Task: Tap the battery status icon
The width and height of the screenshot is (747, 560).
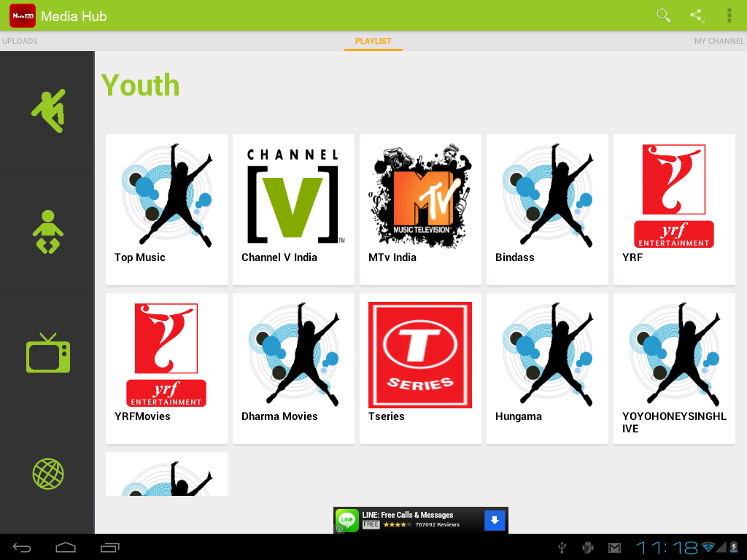Action: [x=734, y=547]
